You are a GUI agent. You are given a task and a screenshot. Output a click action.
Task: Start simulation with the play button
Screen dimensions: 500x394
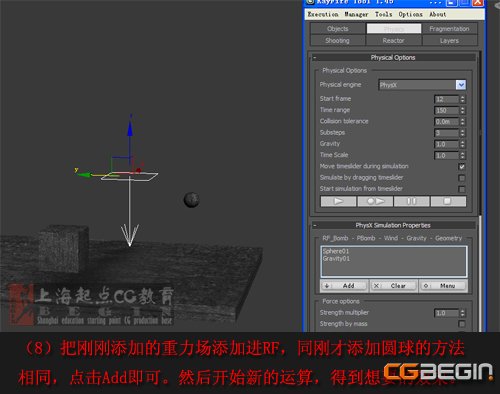click(x=338, y=201)
